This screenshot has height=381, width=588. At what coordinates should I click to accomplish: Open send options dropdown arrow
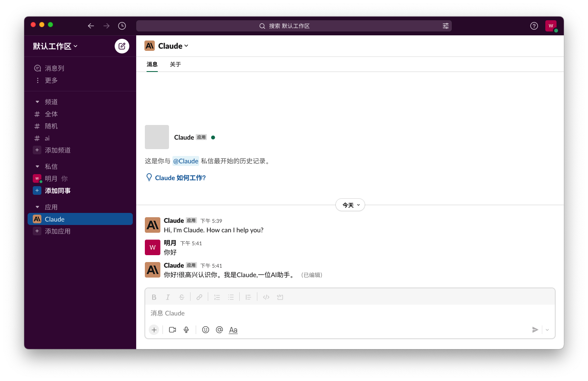pos(547,330)
